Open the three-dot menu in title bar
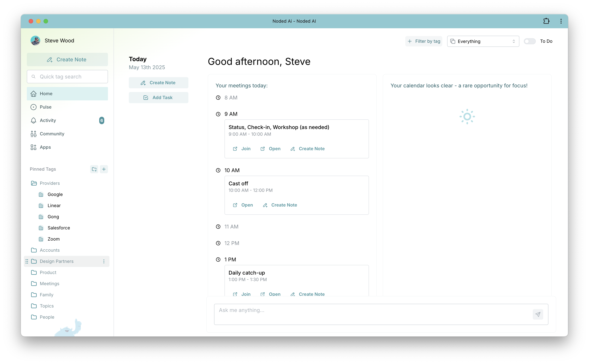This screenshot has height=364, width=589. coord(561,21)
